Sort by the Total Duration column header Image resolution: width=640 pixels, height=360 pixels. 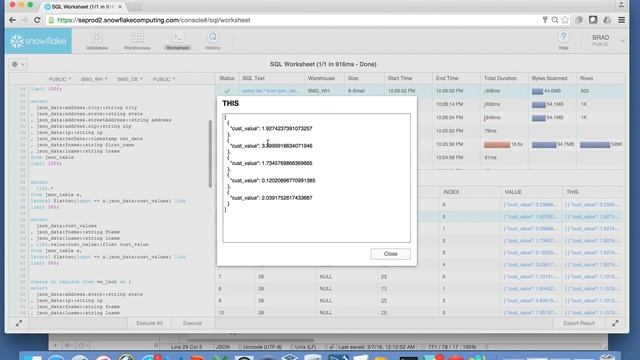click(500, 78)
